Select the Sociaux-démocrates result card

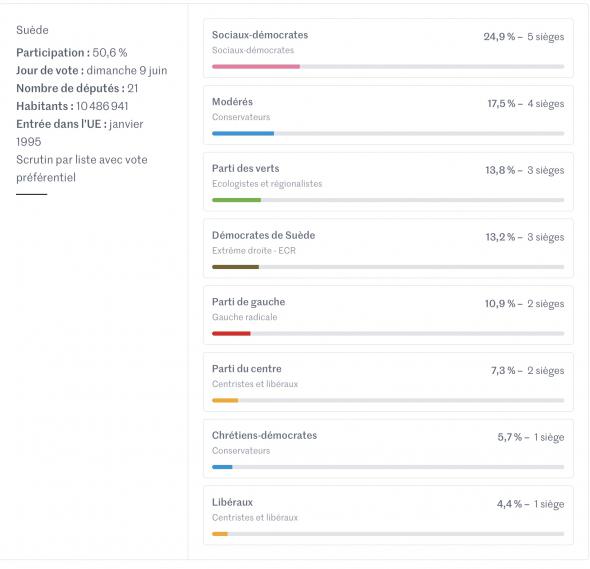pos(388,48)
